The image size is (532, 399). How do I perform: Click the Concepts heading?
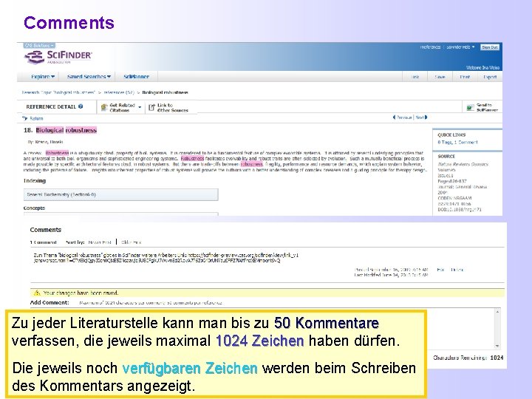(x=34, y=208)
